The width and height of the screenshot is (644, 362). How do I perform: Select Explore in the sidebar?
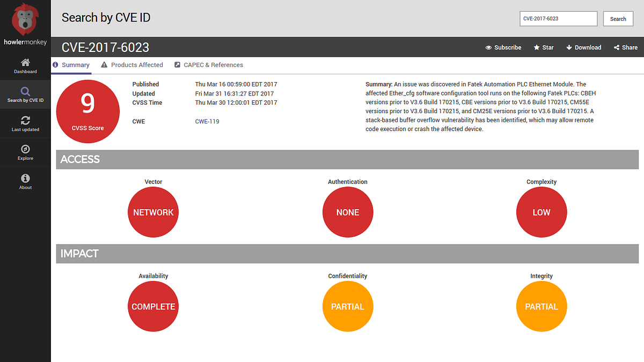click(x=25, y=153)
